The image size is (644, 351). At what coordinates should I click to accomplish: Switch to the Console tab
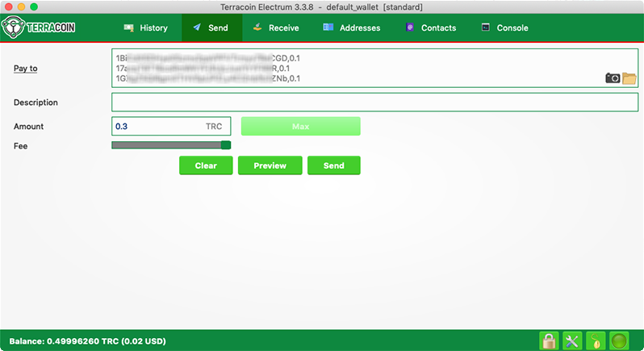pyautogui.click(x=504, y=28)
